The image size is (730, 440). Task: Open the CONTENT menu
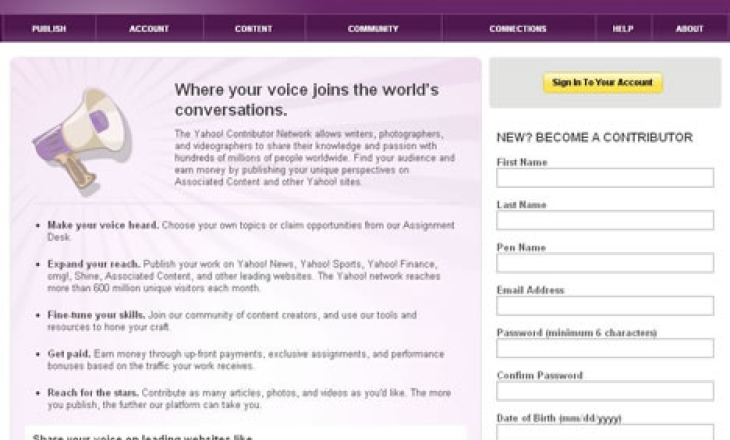(253, 29)
